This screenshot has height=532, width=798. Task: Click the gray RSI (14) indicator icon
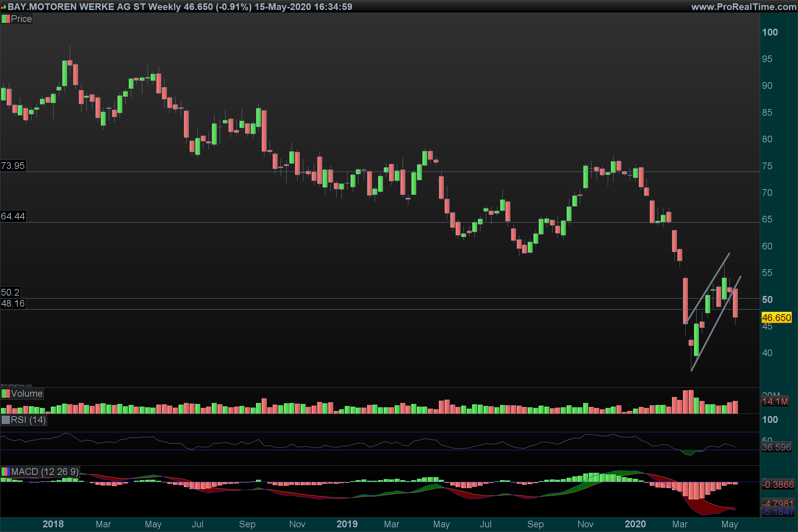coord(5,420)
